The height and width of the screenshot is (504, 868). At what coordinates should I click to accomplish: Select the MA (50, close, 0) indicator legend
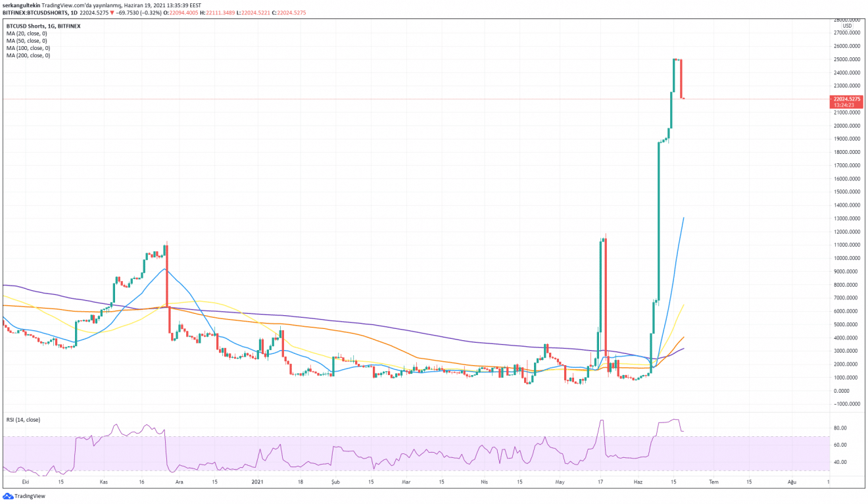[28, 41]
